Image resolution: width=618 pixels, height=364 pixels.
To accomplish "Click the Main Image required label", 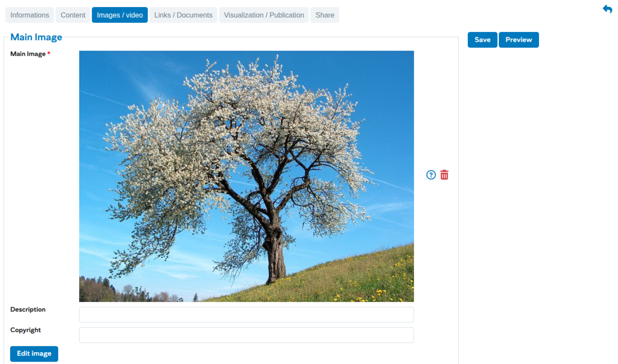I will pos(28,54).
